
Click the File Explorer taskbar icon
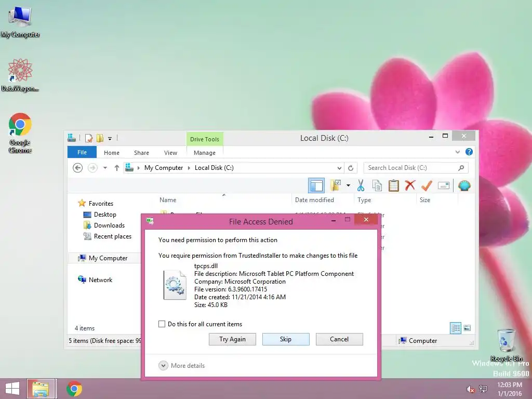click(41, 389)
